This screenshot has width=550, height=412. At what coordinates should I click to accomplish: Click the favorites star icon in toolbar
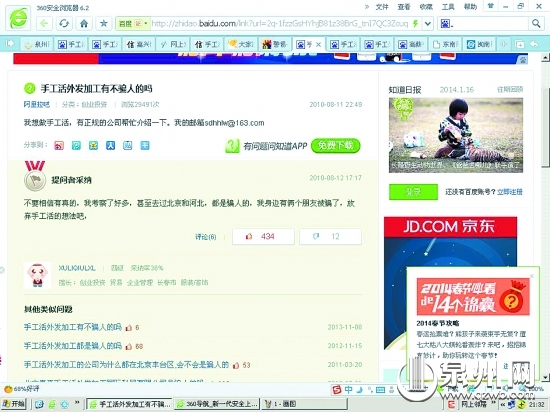pos(103,23)
